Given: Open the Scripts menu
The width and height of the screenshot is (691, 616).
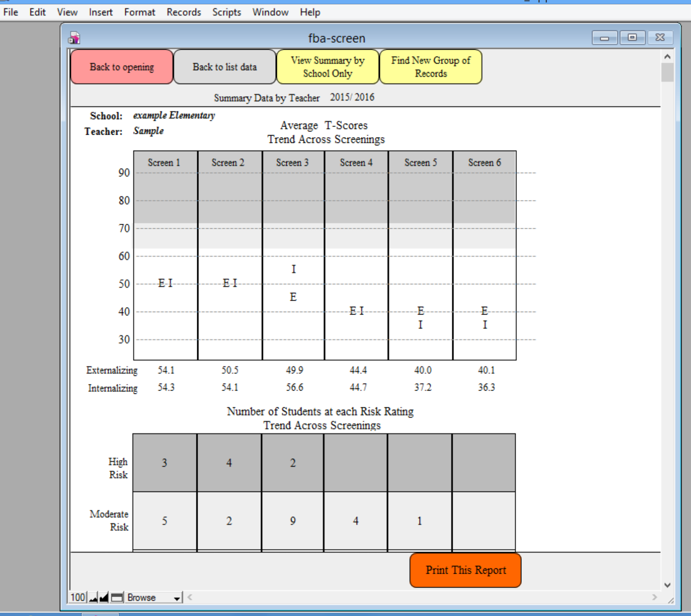Looking at the screenshot, I should click(226, 12).
